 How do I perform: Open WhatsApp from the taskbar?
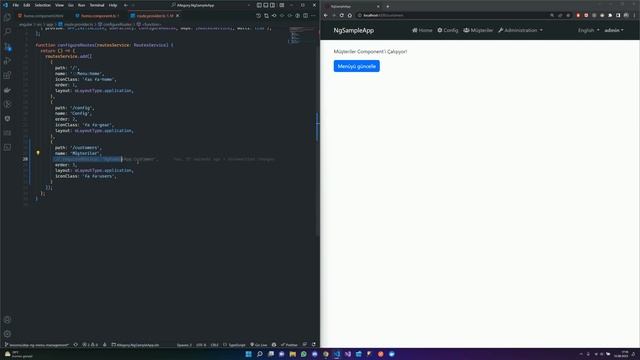click(x=304, y=354)
